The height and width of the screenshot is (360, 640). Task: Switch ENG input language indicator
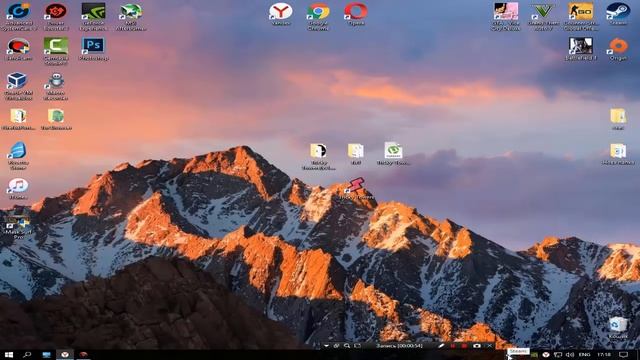tap(584, 355)
